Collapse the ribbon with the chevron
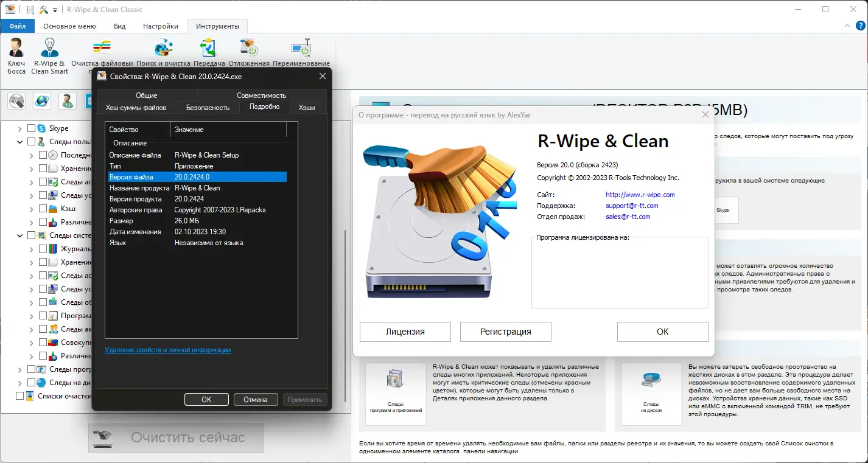Viewport: 868px width, 463px height. point(847,26)
